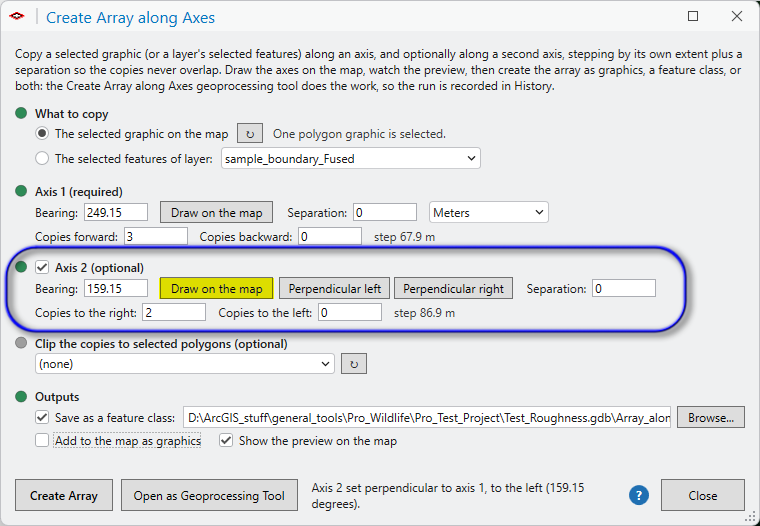Open the Meters units dropdown
Viewport: 760px width, 526px height.
(x=489, y=212)
